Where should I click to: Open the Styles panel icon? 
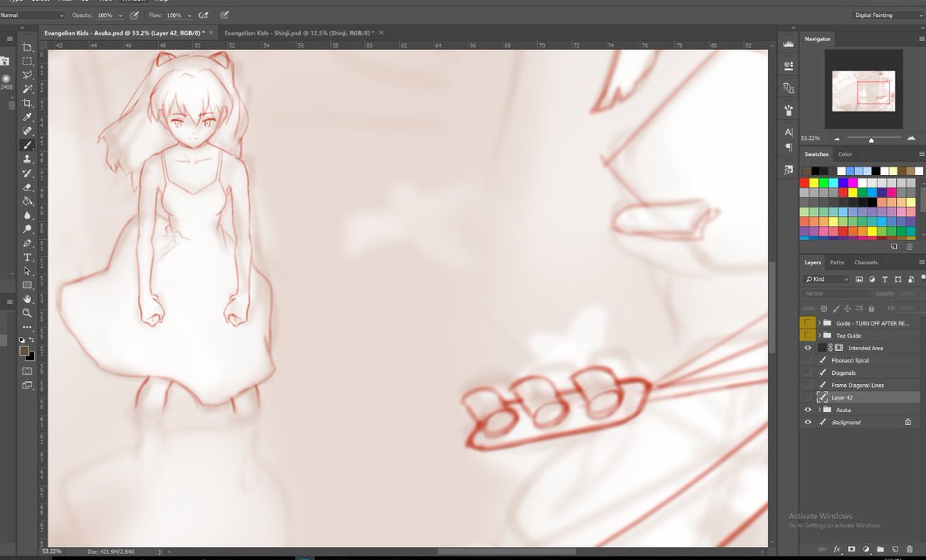click(x=788, y=170)
